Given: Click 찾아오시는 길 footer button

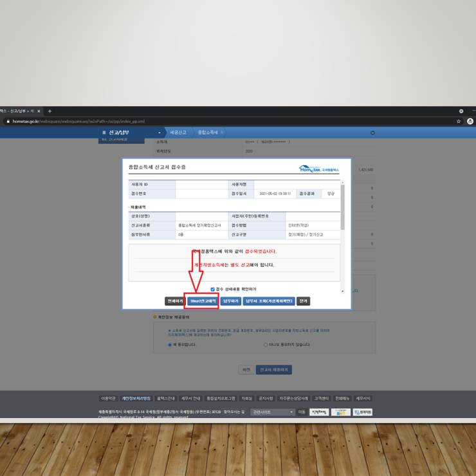Looking at the screenshot, I should point(234,412).
